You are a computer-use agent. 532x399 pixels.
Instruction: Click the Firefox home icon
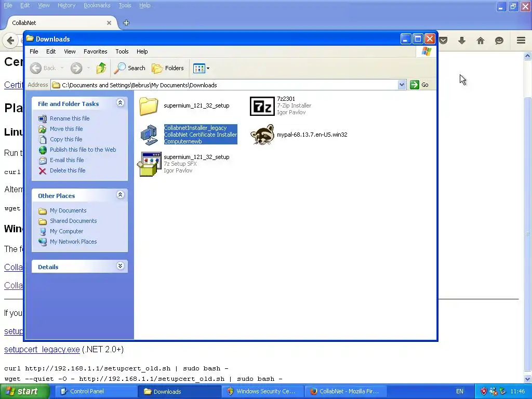click(x=481, y=41)
